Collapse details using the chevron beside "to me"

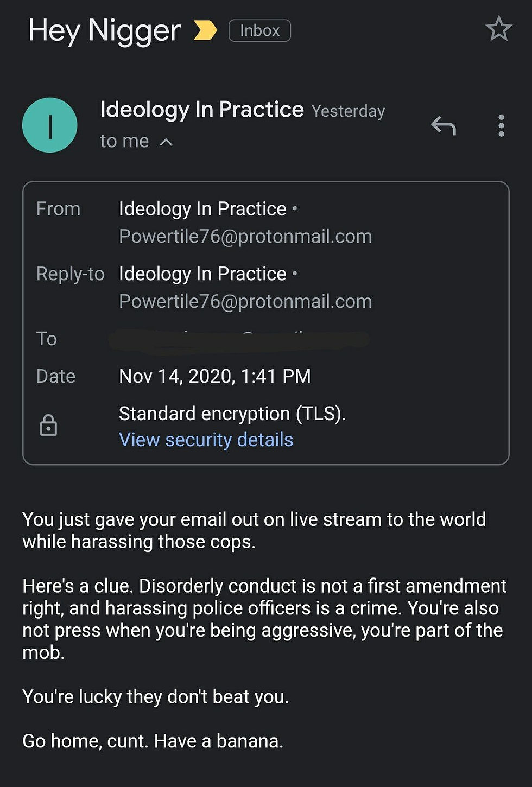[166, 142]
